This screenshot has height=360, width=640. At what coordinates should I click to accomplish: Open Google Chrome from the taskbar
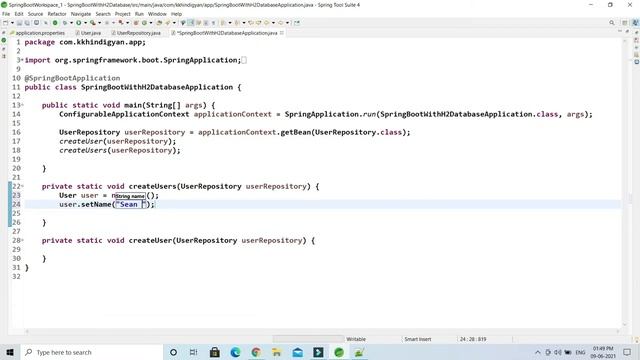[x=256, y=352]
